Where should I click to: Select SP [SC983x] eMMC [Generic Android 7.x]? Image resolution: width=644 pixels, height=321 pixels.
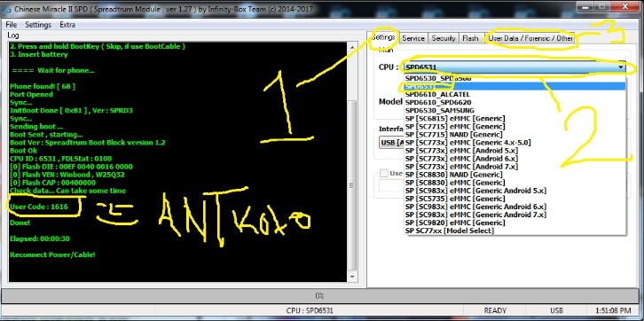click(515, 215)
